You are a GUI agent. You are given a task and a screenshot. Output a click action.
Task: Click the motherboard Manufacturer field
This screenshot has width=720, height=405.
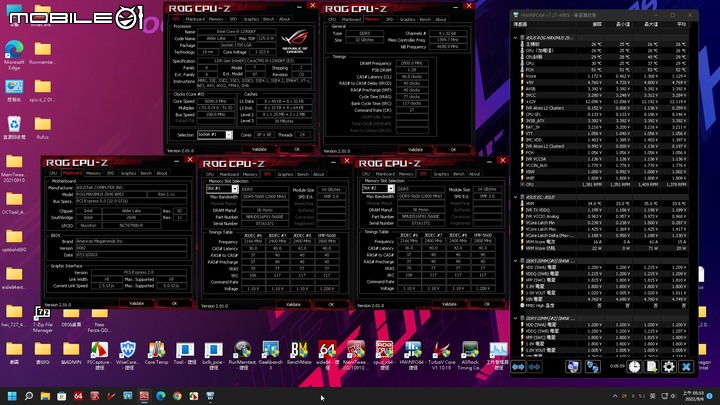(131, 187)
